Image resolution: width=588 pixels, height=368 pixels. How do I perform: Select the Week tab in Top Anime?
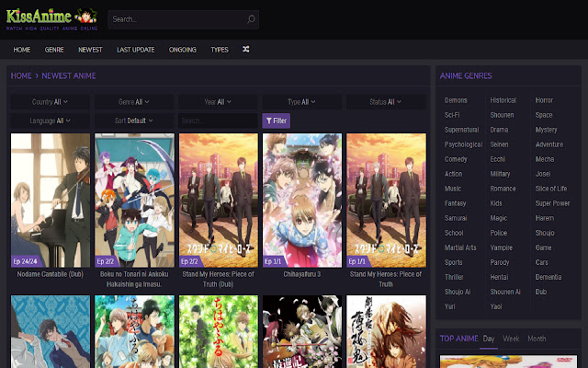pos(511,339)
